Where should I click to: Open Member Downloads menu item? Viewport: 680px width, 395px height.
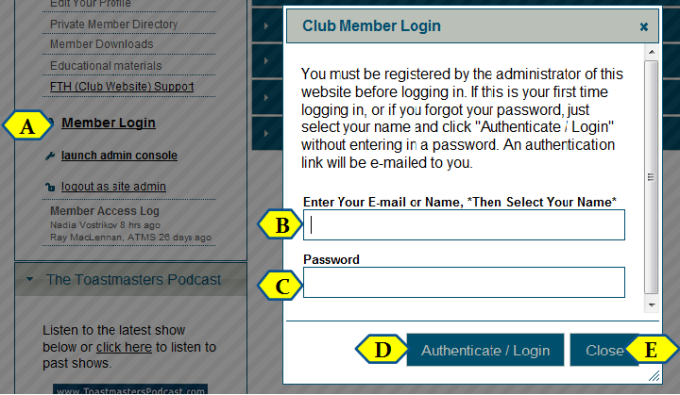pos(101,44)
